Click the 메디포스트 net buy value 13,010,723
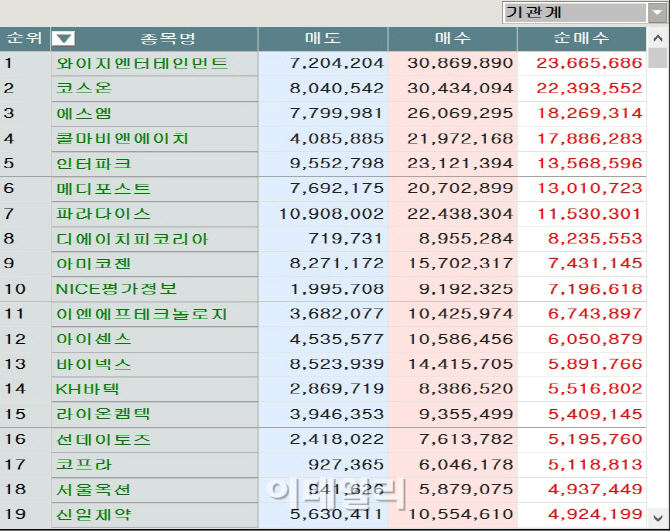The image size is (670, 531). [x=589, y=188]
